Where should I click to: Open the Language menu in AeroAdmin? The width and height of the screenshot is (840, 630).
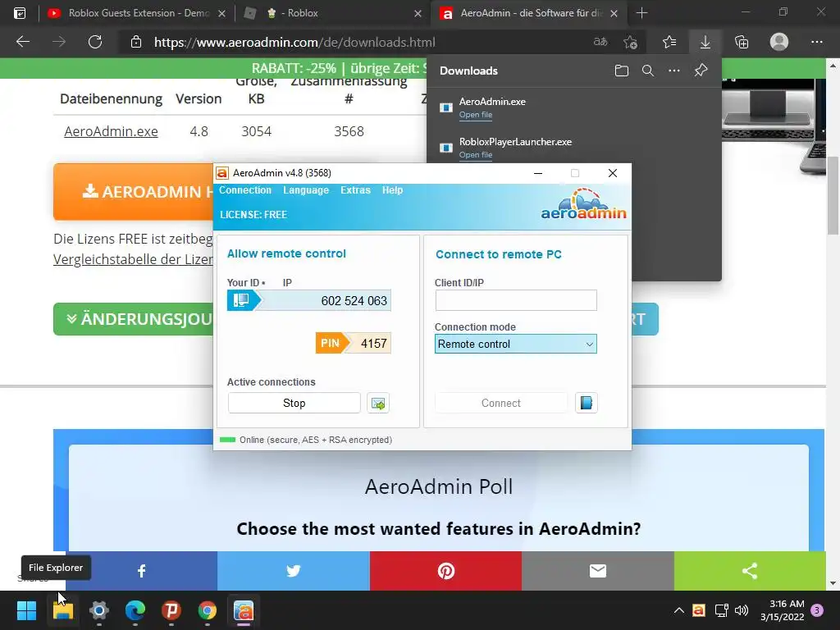tap(306, 190)
